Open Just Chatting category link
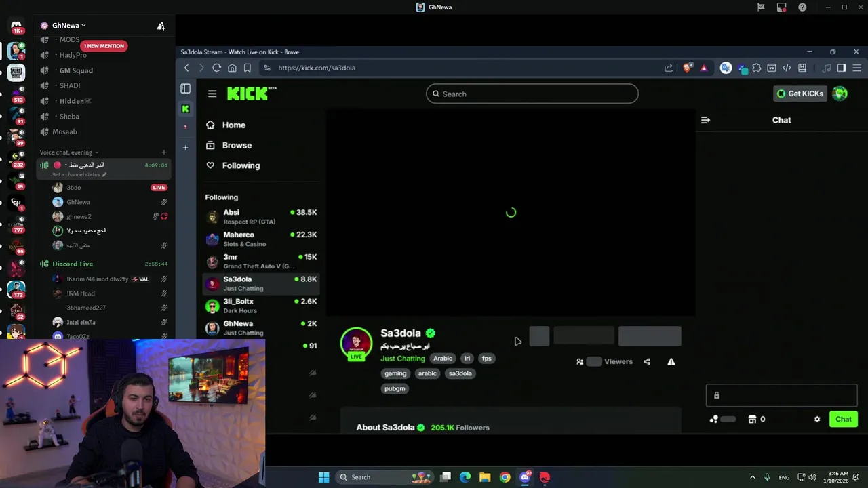This screenshot has width=868, height=488. (x=403, y=359)
